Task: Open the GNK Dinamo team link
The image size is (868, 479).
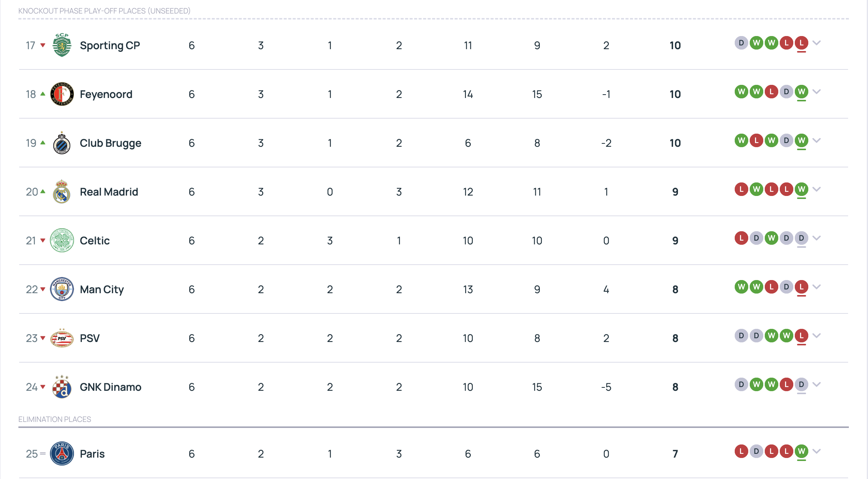Action: click(x=111, y=387)
